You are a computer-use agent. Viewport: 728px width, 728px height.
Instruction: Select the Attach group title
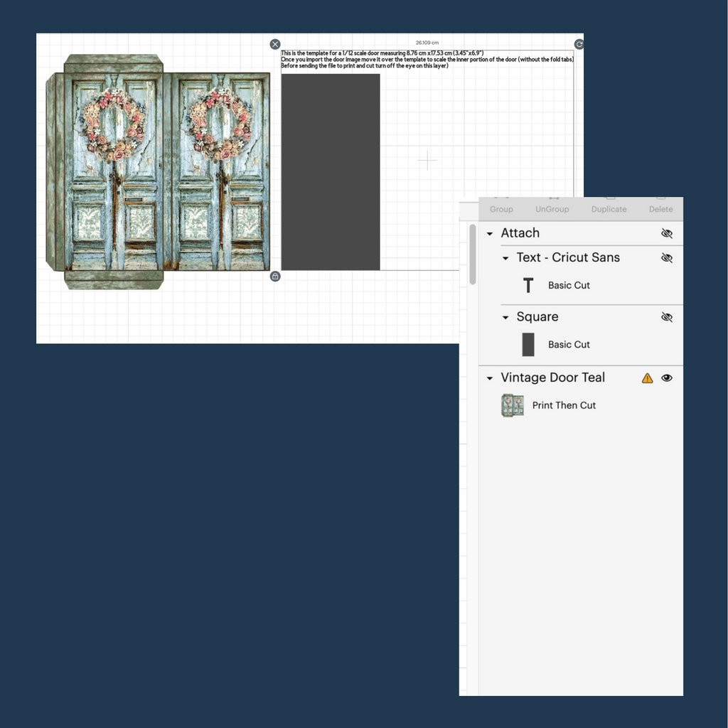click(x=520, y=233)
